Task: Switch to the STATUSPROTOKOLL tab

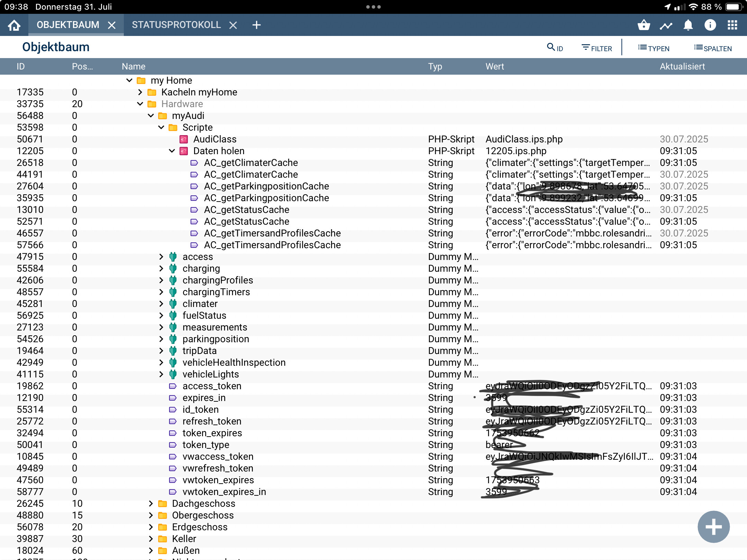Action: 176,25
